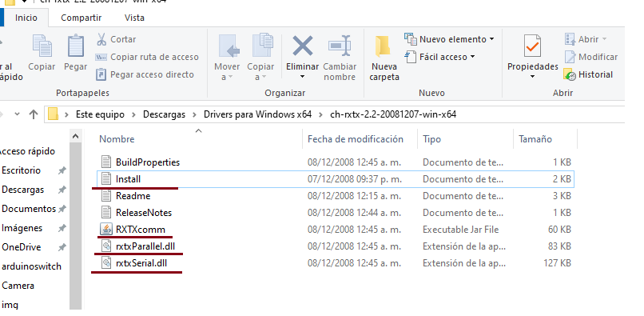
Task: Click the rxtxParallel.dll file icon
Action: tap(106, 246)
